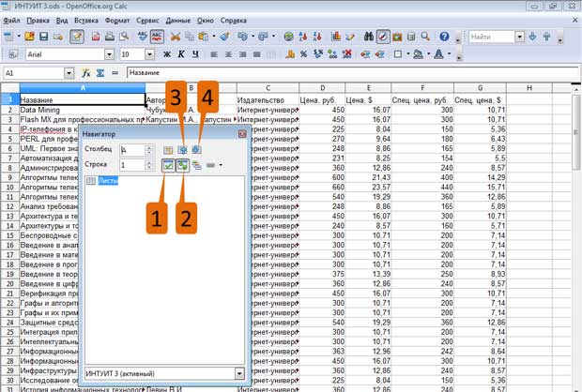
Task: Insert a hyperlink
Action: (288, 37)
